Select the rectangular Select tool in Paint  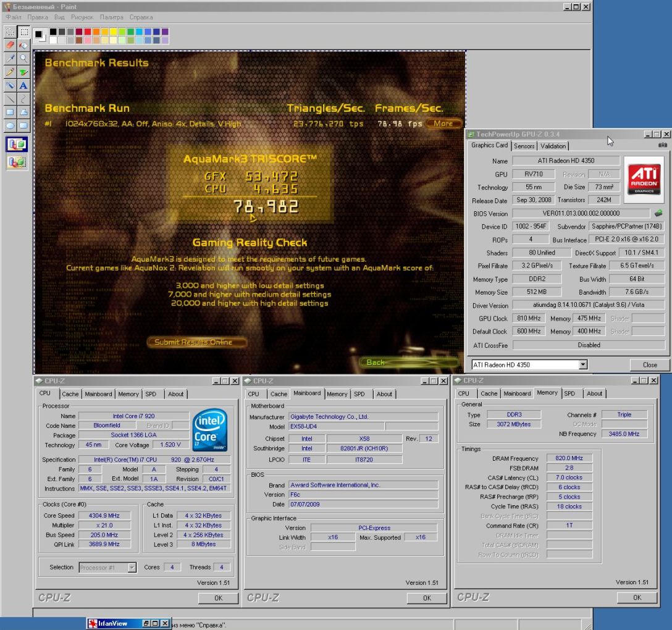click(x=23, y=31)
